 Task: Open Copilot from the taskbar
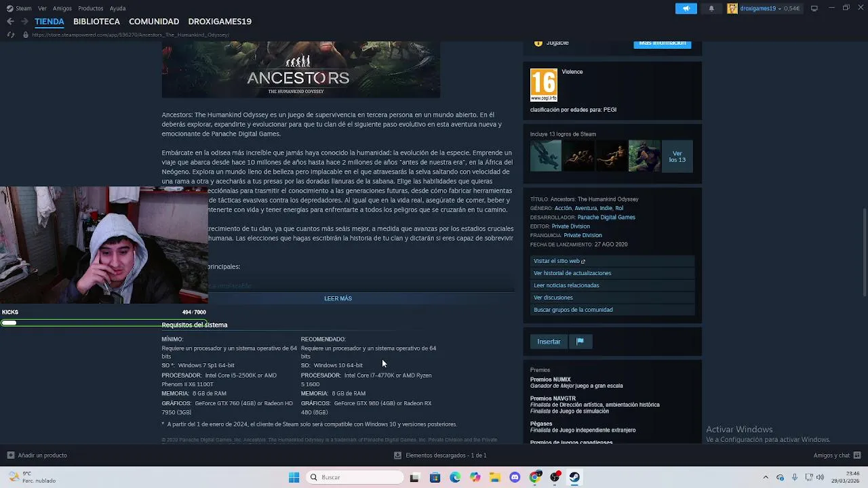(475, 477)
